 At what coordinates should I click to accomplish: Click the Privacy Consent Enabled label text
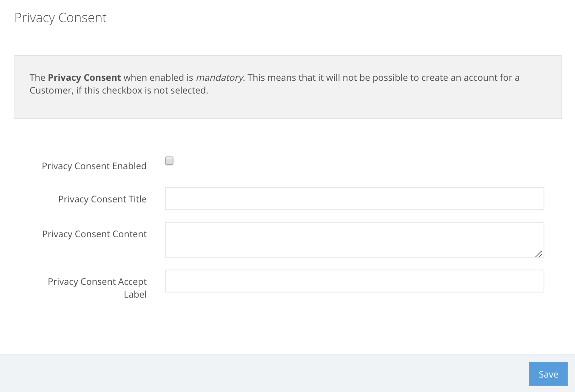click(94, 166)
